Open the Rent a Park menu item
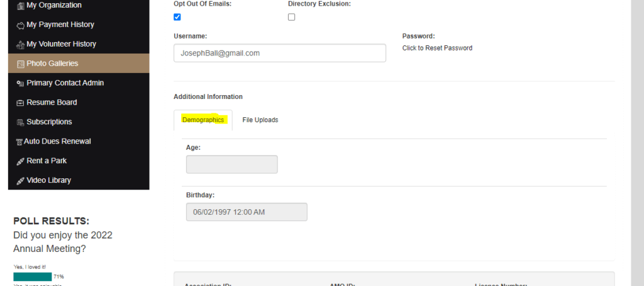Image resolution: width=644 pixels, height=286 pixels. [x=47, y=161]
